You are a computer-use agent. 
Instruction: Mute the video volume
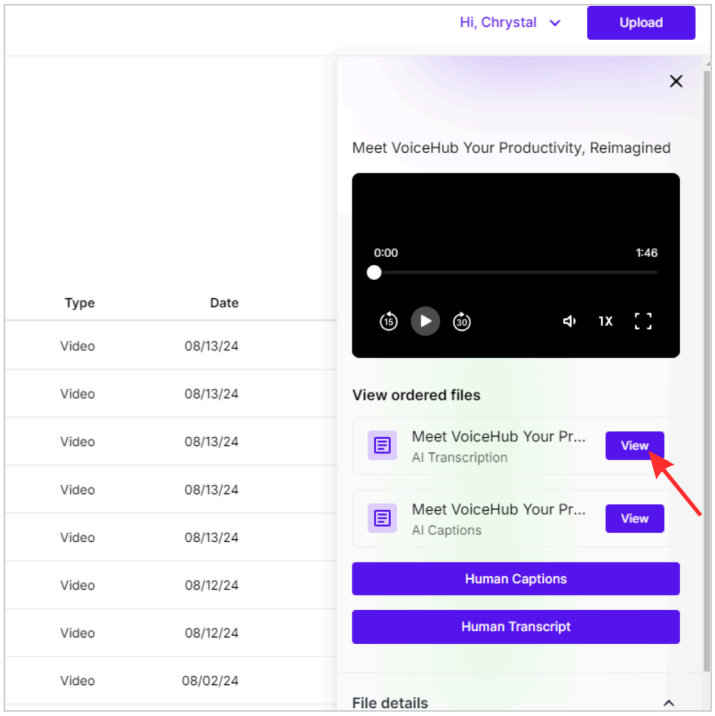click(569, 321)
